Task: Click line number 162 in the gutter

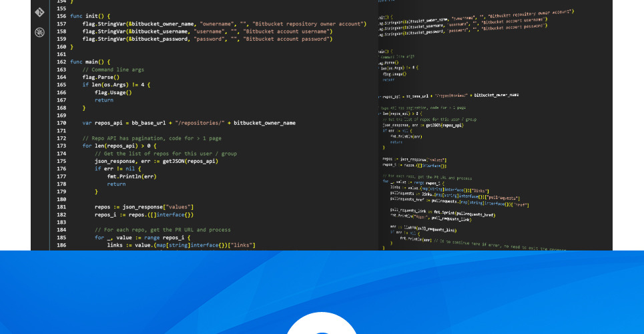Action: (x=61, y=62)
